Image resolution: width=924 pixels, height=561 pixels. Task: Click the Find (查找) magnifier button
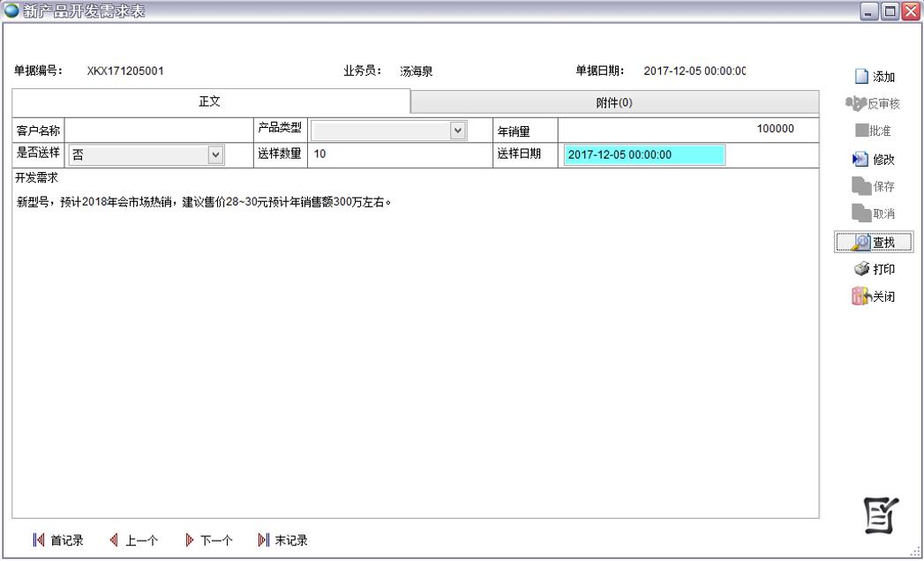pyautogui.click(x=861, y=242)
